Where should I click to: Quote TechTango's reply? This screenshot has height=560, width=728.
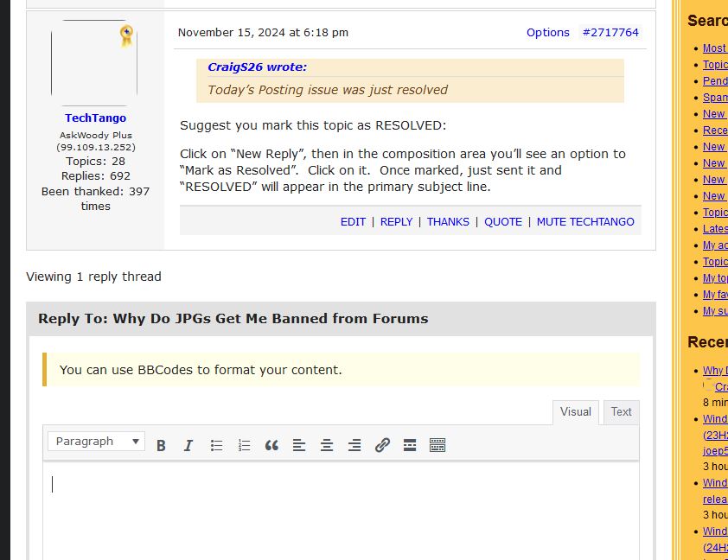pyautogui.click(x=502, y=221)
